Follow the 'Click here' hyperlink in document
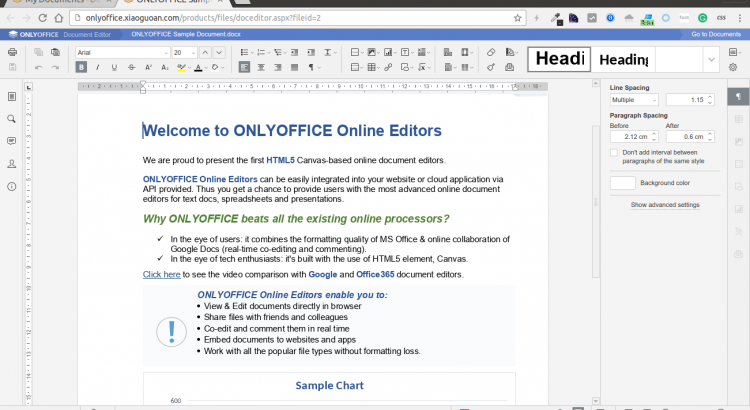The height and width of the screenshot is (410, 750). point(161,274)
